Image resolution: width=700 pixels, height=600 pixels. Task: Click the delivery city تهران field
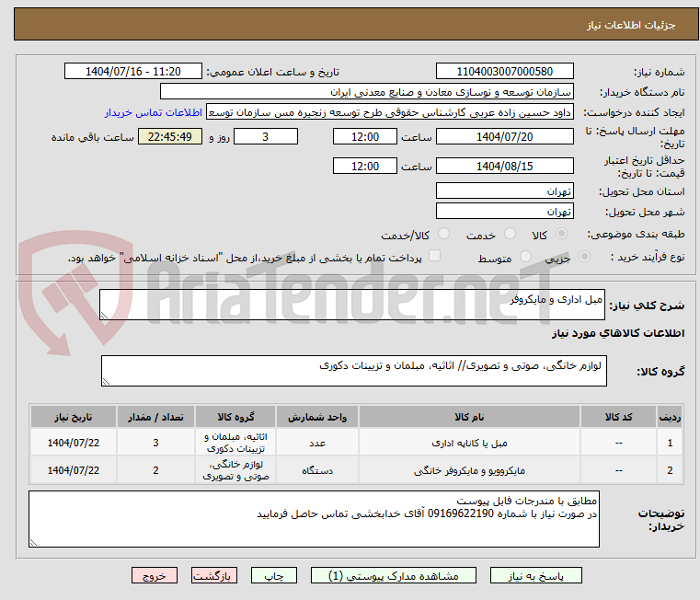click(504, 212)
